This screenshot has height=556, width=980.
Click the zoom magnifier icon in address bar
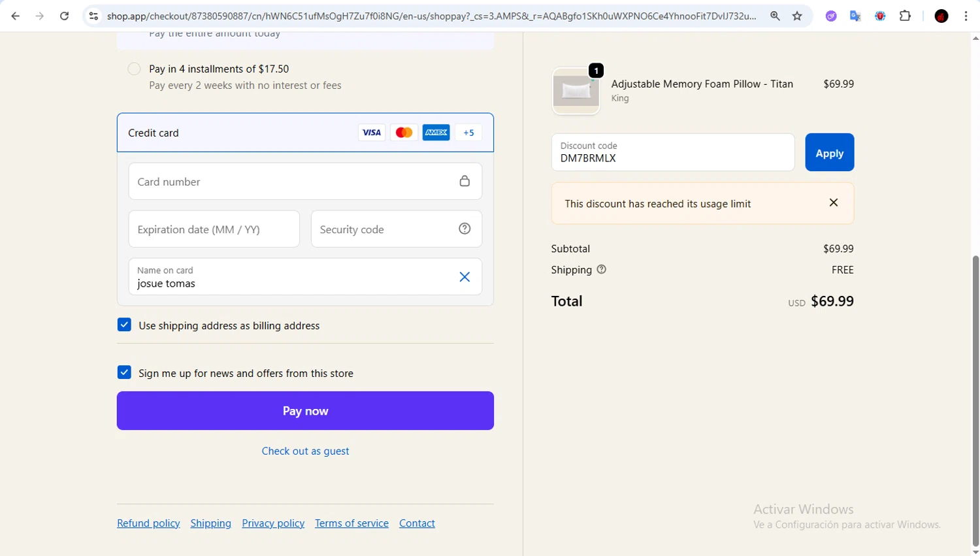(775, 16)
